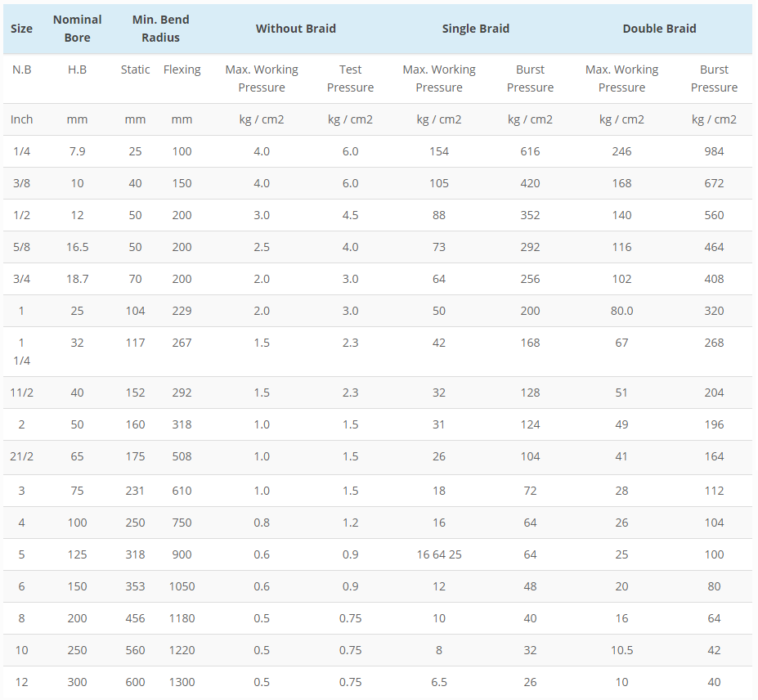This screenshot has width=758, height=700.
Task: Select the 'Single Braid' header cell
Action: pyautogui.click(x=475, y=29)
